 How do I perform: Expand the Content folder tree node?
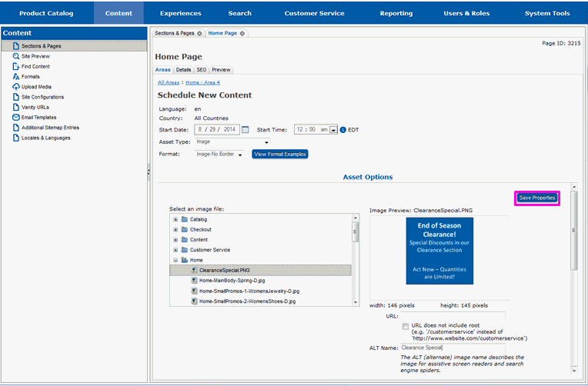[x=175, y=239]
